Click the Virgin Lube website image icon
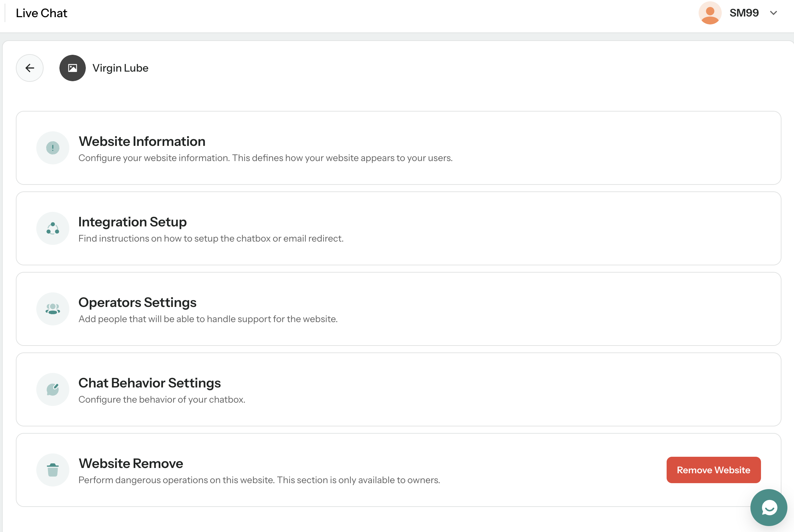This screenshot has width=794, height=532. [73, 68]
